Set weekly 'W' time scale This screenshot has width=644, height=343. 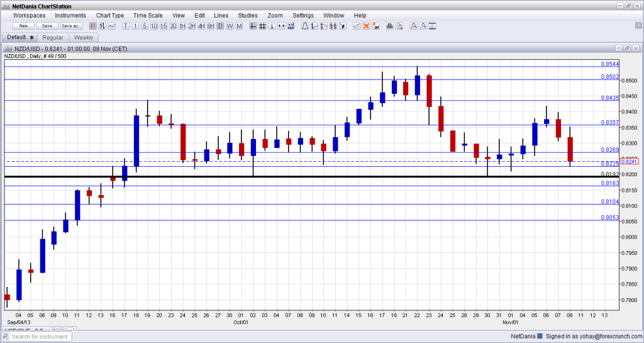[x=230, y=26]
